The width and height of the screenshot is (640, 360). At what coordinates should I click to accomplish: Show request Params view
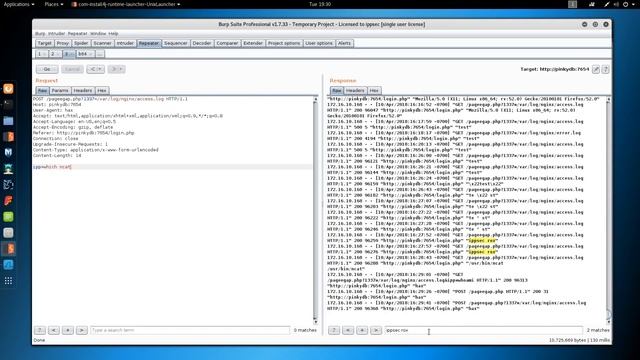[60, 91]
